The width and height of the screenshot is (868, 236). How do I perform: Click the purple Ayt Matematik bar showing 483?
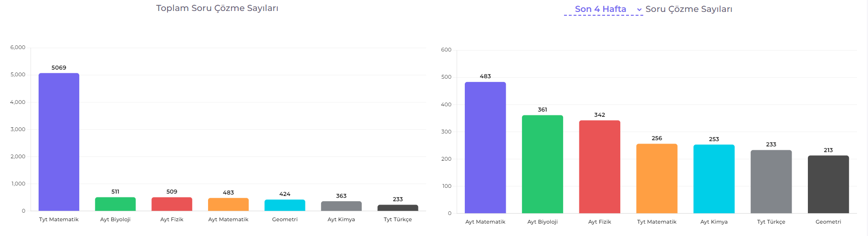pos(485,148)
